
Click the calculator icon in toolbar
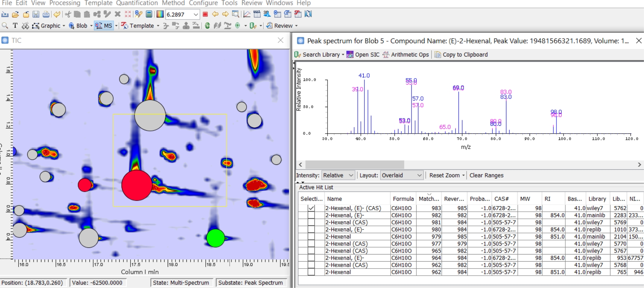(149, 15)
